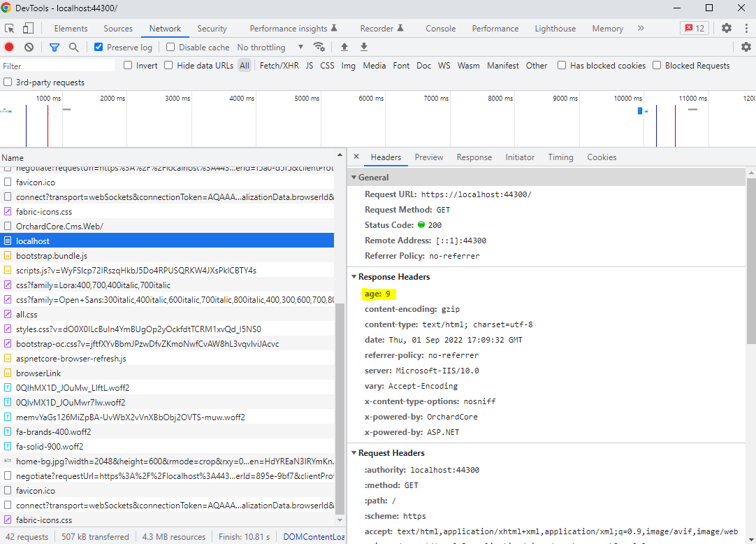The height and width of the screenshot is (544, 756).
Task: Open the Response tab of request
Action: pyautogui.click(x=474, y=157)
